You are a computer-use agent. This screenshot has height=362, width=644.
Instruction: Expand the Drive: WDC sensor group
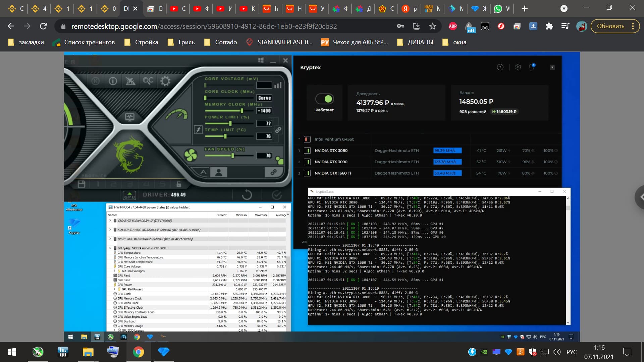(110, 239)
